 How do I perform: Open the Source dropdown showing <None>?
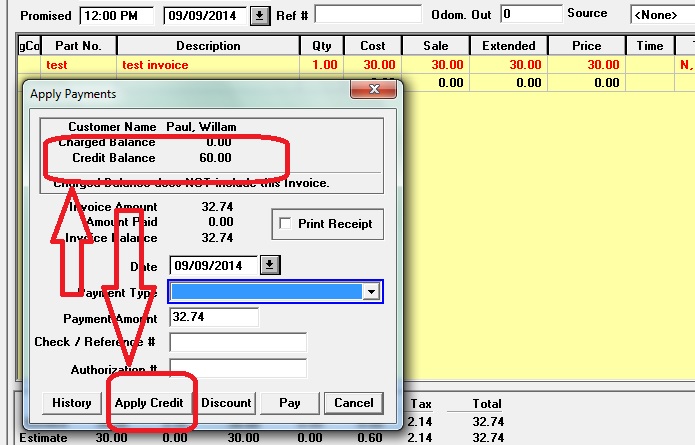(x=662, y=15)
